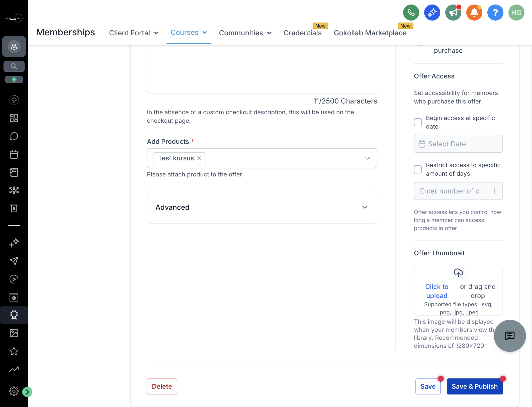Open the star reputation icon in sidebar

(x=14, y=351)
